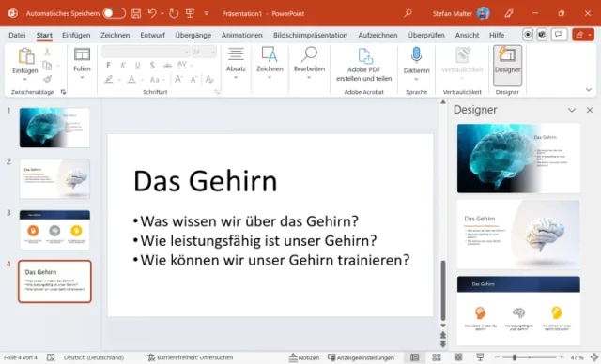Switch to slide sorter view icon

[436, 357]
